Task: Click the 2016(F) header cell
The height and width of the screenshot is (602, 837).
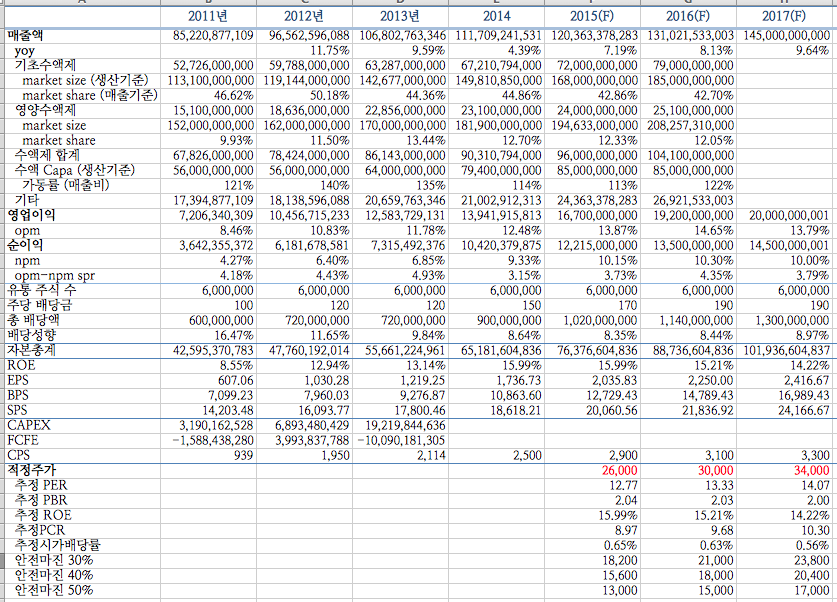Action: click(x=689, y=16)
